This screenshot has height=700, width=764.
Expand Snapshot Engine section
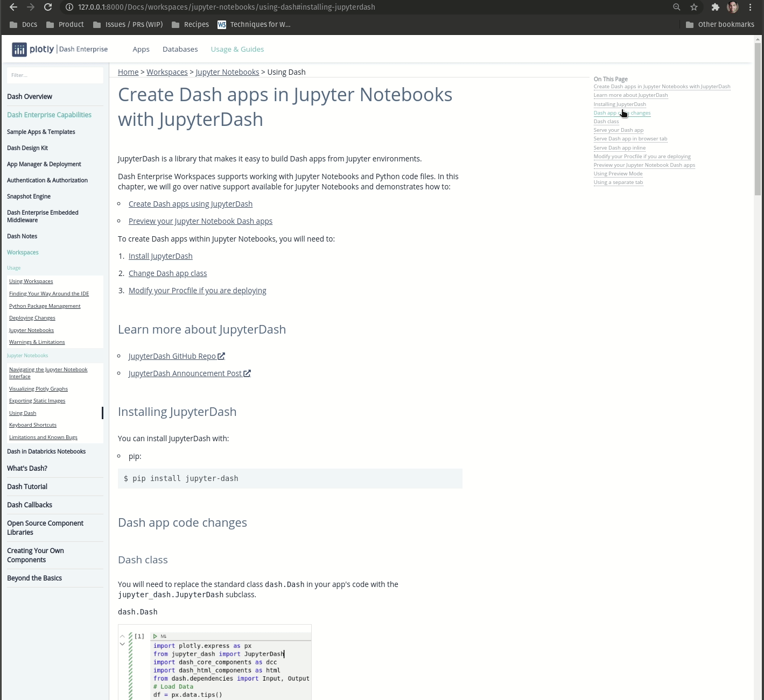pyautogui.click(x=29, y=196)
